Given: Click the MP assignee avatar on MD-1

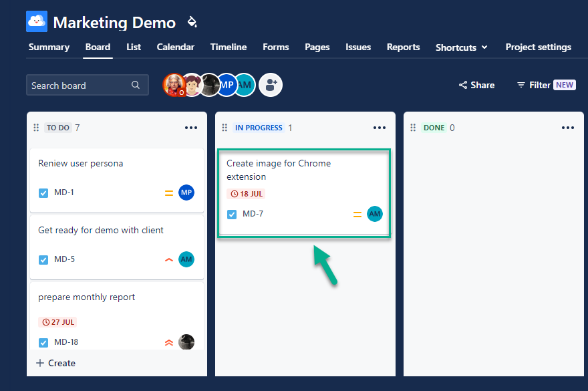Looking at the screenshot, I should pos(186,192).
